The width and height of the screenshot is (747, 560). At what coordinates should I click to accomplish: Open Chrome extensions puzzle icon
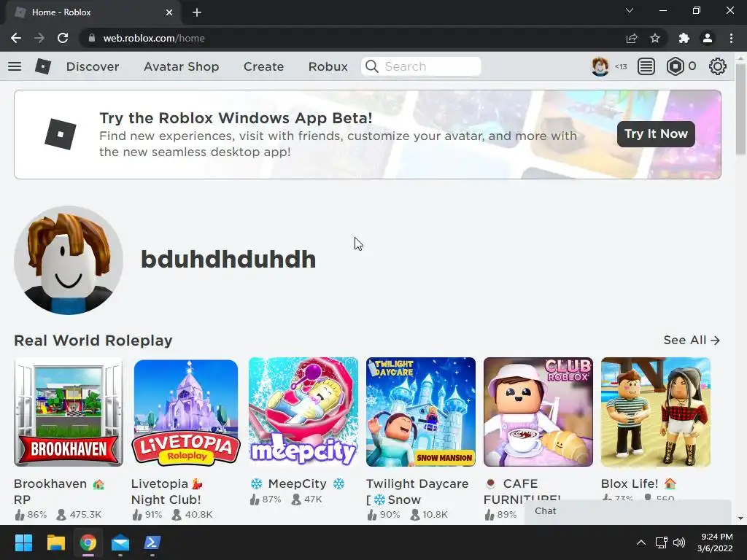(684, 38)
